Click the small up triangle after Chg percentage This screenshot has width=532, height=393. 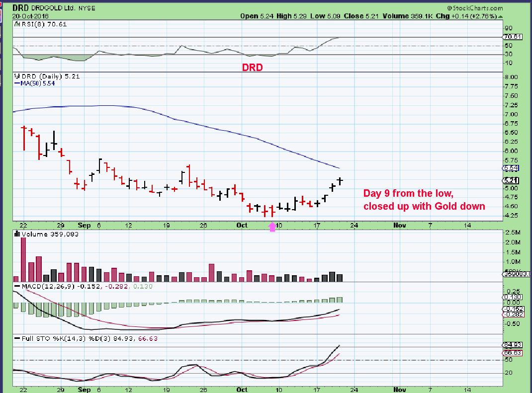coord(501,16)
